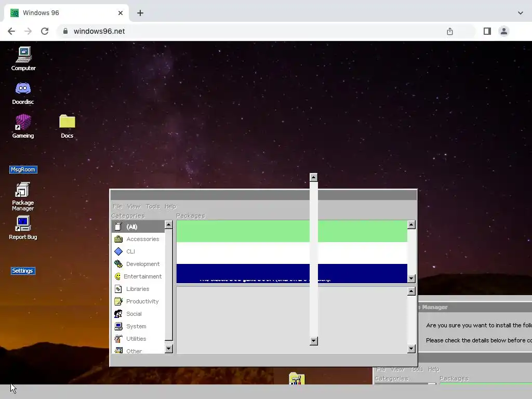Reload the windows96.net page
This screenshot has width=532, height=399.
45,31
